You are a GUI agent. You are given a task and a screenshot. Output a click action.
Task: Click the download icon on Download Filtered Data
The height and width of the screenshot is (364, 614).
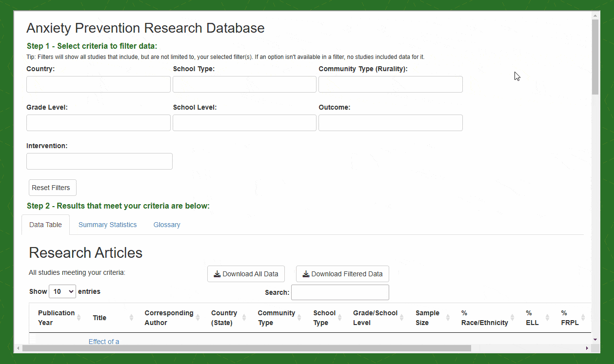coord(306,274)
